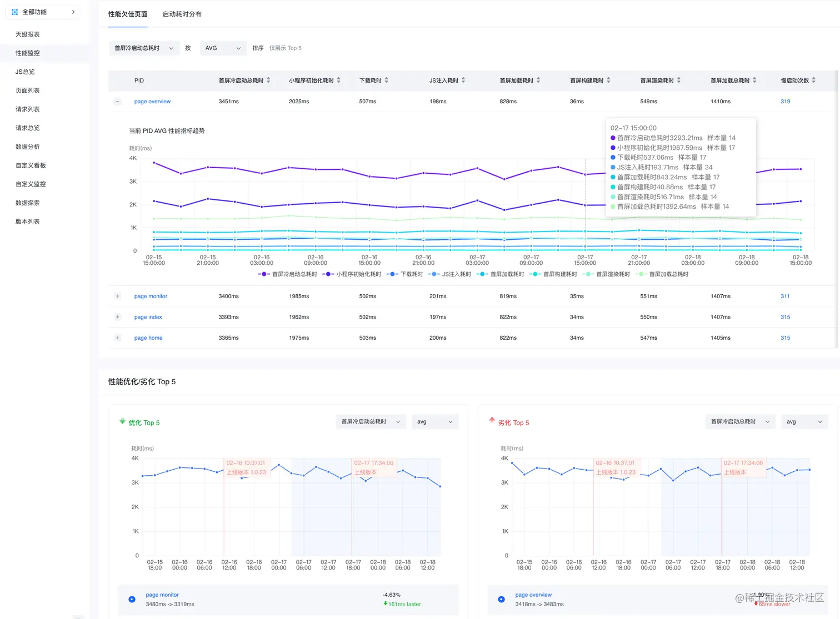Open 请求总览 in sidebar
This screenshot has width=840, height=619.
(x=28, y=128)
